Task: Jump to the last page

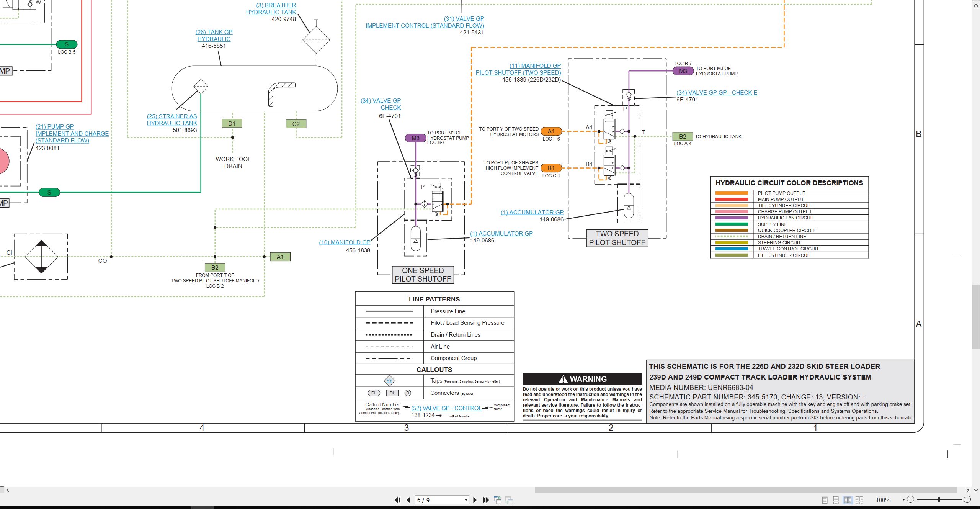Action: [486, 500]
